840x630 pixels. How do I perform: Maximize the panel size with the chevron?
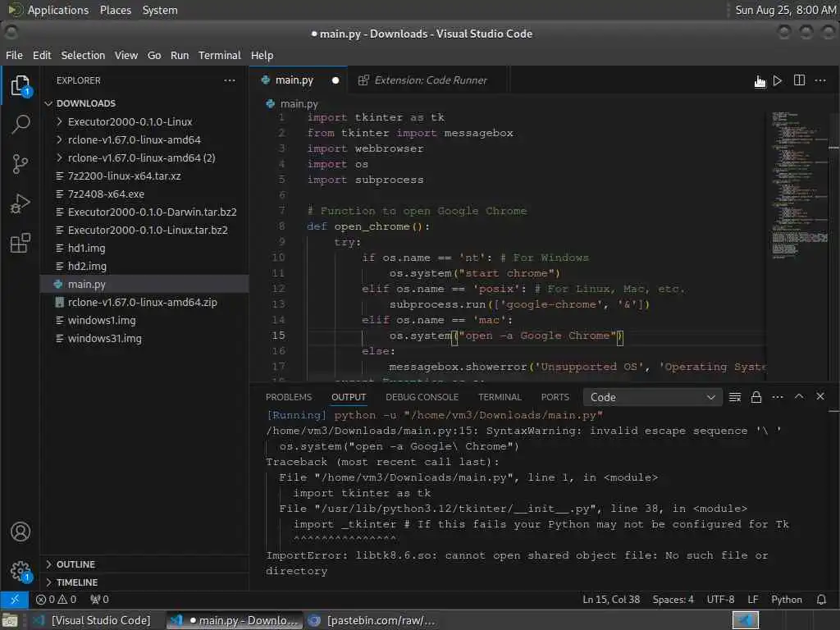(799, 396)
